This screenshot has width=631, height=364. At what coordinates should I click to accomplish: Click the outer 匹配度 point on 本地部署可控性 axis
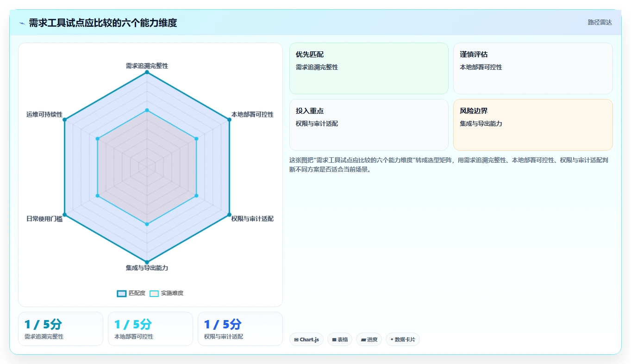(229, 120)
